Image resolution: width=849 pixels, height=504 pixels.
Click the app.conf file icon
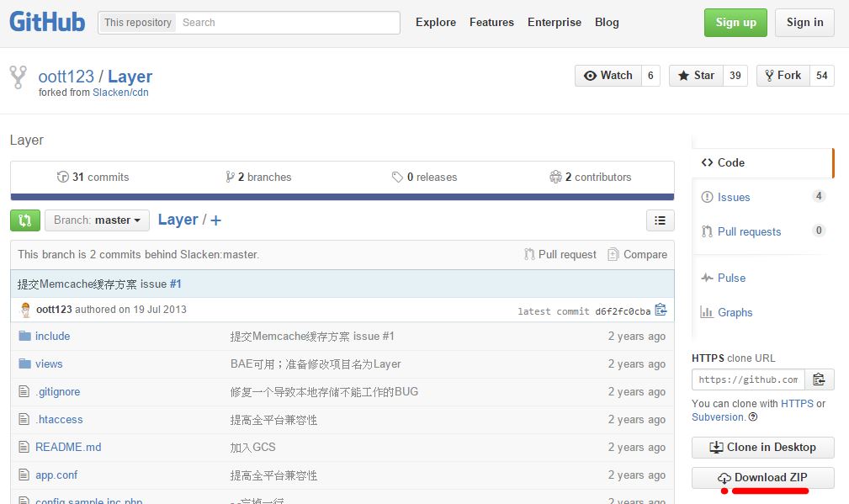point(24,475)
